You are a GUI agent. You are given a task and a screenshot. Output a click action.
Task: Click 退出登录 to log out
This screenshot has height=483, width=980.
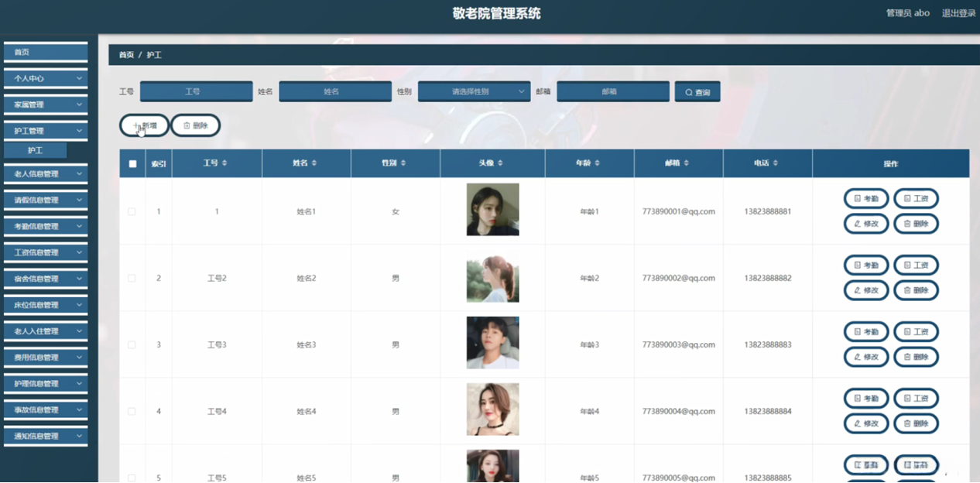coord(958,13)
